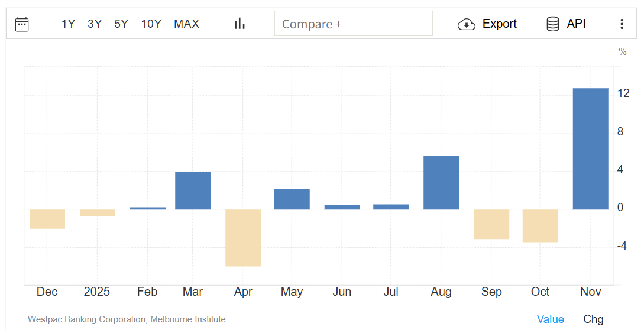Switch to Chg display mode
The height and width of the screenshot is (330, 644).
pyautogui.click(x=593, y=319)
